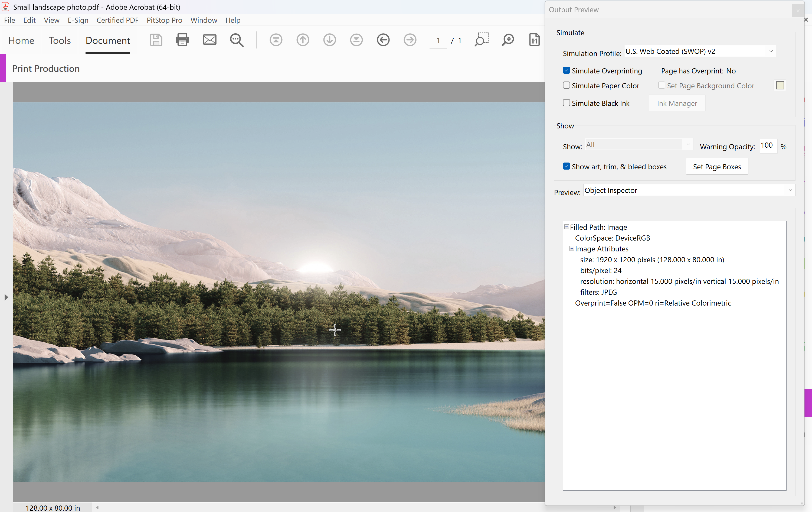Enable Simulate Paper Color checkbox
Viewport: 812px width, 512px height.
[x=566, y=85]
